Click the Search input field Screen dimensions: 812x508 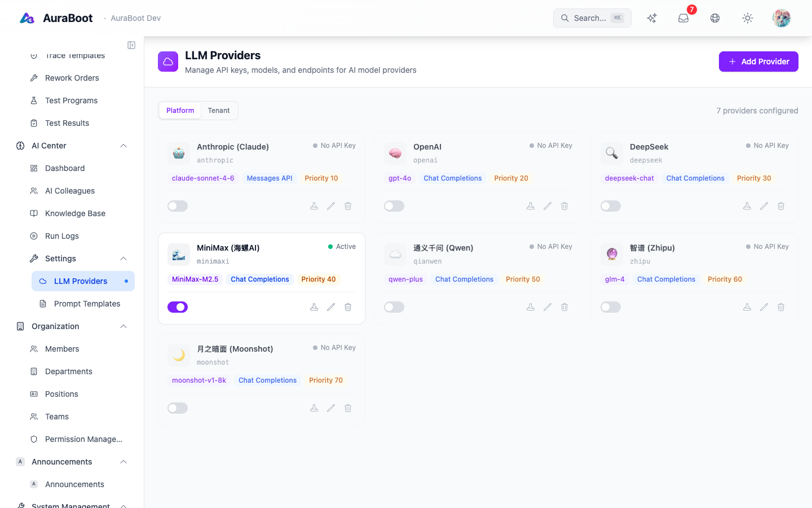click(592, 18)
